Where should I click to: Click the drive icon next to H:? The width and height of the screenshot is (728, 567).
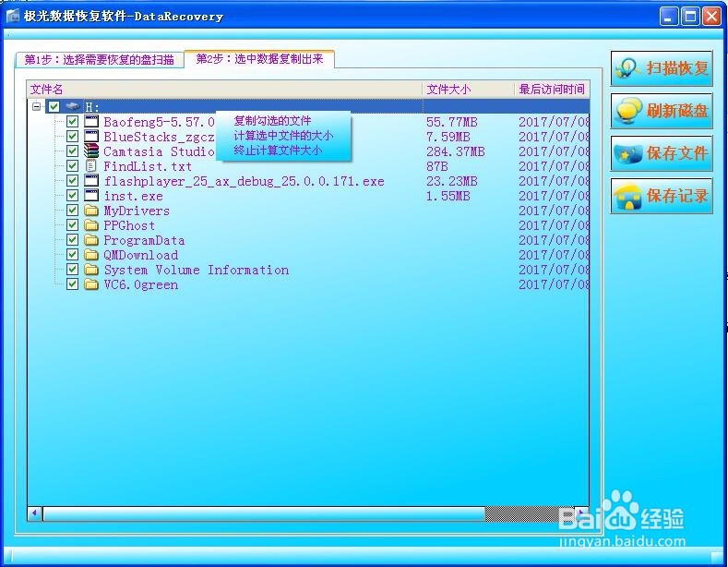pos(73,107)
